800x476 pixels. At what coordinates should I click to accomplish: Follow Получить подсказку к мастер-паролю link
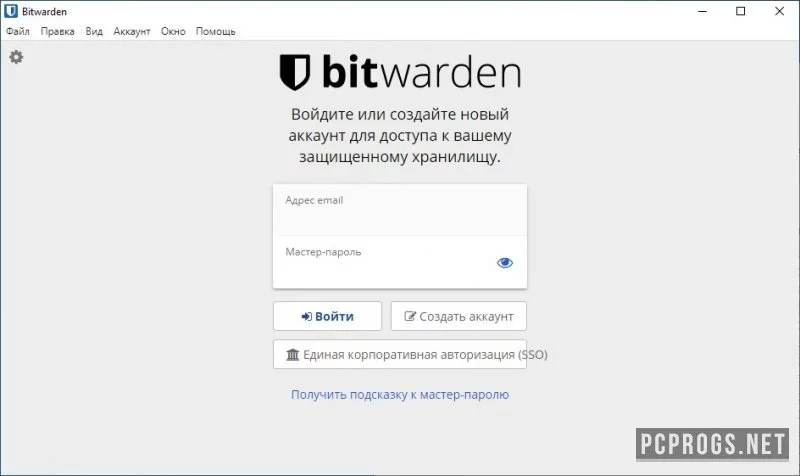(400, 394)
